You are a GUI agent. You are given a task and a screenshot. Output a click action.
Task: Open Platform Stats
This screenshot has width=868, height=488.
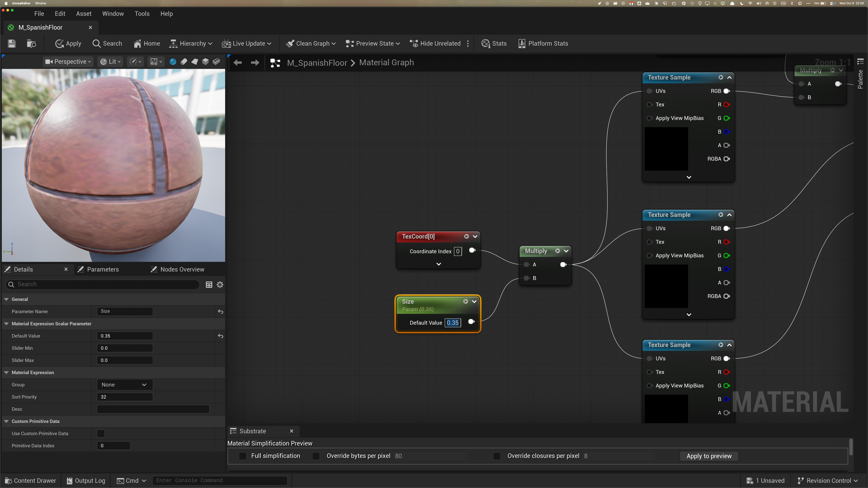click(543, 43)
